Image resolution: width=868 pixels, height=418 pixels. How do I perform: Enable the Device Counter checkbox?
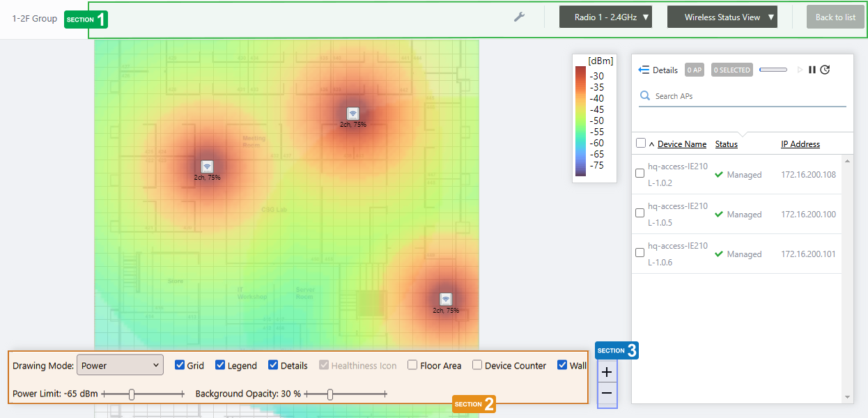click(x=477, y=365)
